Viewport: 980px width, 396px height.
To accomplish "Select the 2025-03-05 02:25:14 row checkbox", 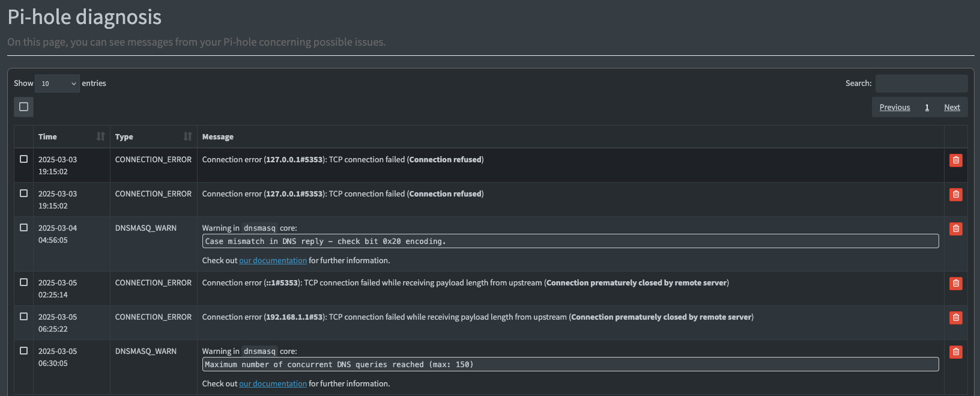I will pos(23,282).
